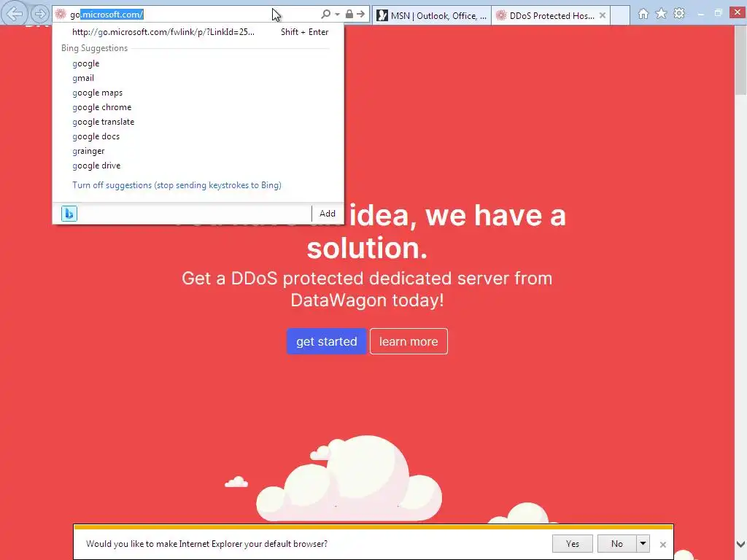Close the DDoS Protected Hosting tab

[x=603, y=16]
